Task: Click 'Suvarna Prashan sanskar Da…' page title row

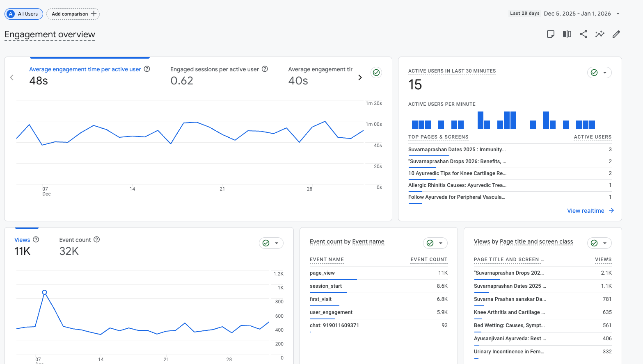Action: [x=543, y=299]
